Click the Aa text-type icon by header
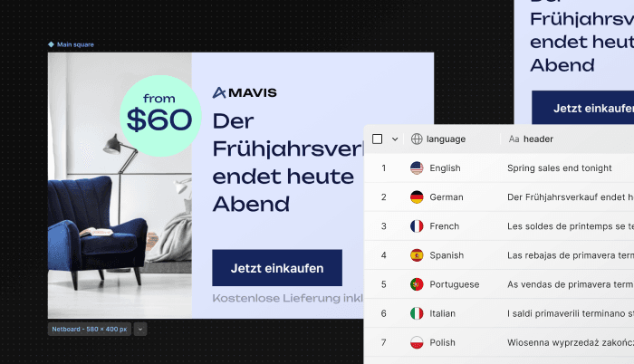The image size is (634, 364). (x=514, y=139)
